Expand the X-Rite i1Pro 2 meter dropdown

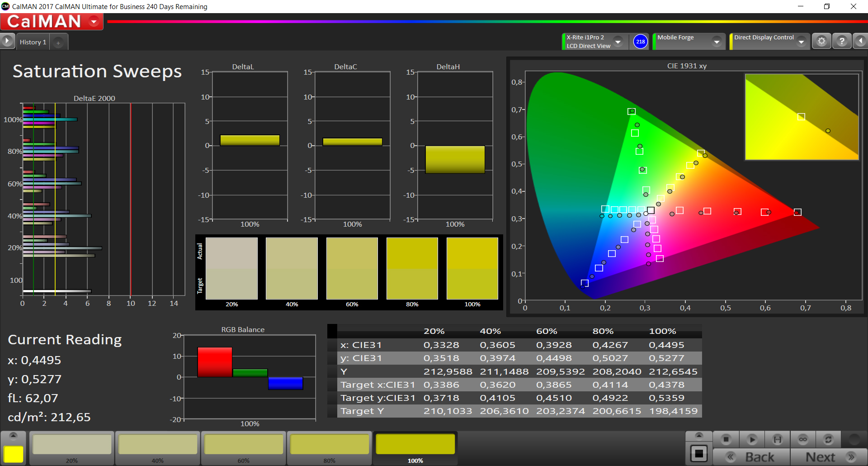click(x=618, y=42)
